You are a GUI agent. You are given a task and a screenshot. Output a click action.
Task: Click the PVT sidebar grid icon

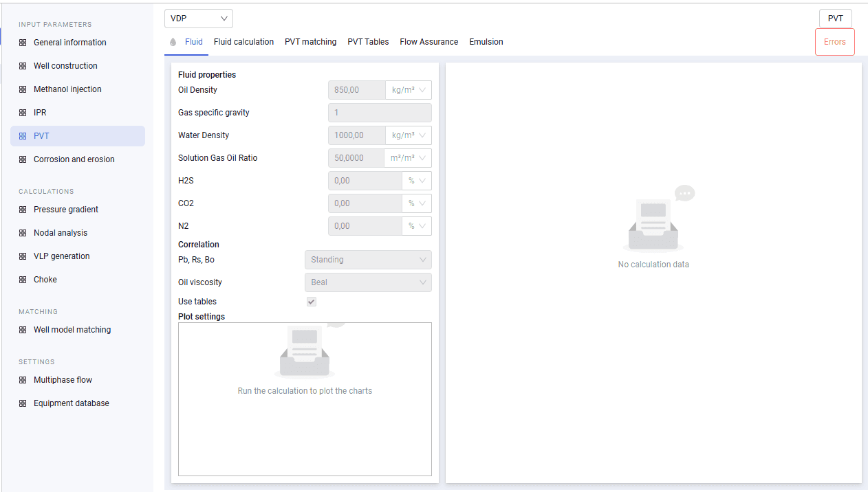click(x=23, y=136)
